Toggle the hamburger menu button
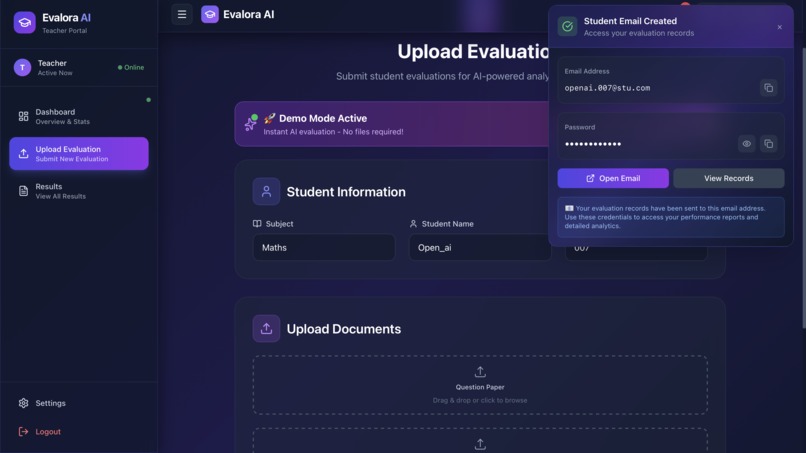Screen dimensions: 806x453 [182, 14]
